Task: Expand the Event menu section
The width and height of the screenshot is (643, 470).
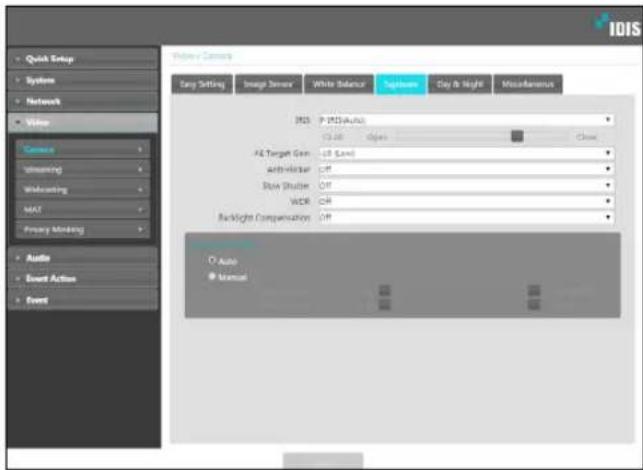Action: [x=82, y=300]
